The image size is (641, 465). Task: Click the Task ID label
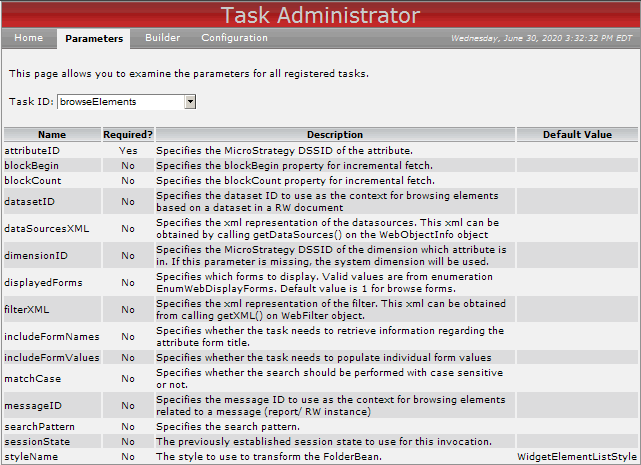point(31,101)
